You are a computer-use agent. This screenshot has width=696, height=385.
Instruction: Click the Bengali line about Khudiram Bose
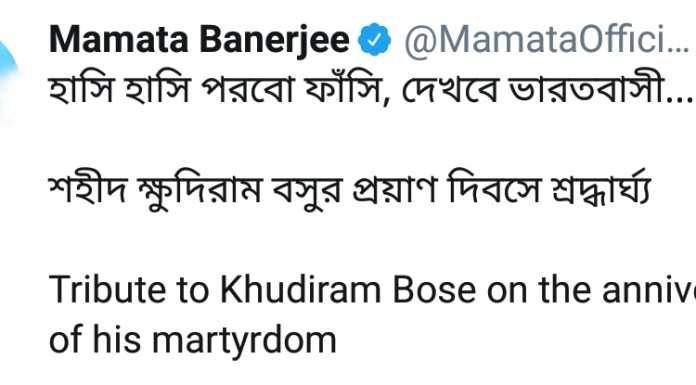point(350,190)
